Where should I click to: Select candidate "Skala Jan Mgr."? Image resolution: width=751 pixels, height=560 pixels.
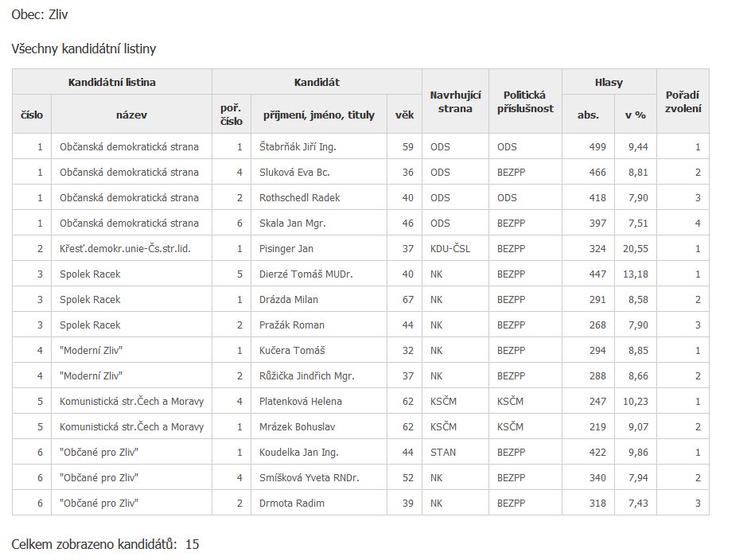tap(292, 223)
